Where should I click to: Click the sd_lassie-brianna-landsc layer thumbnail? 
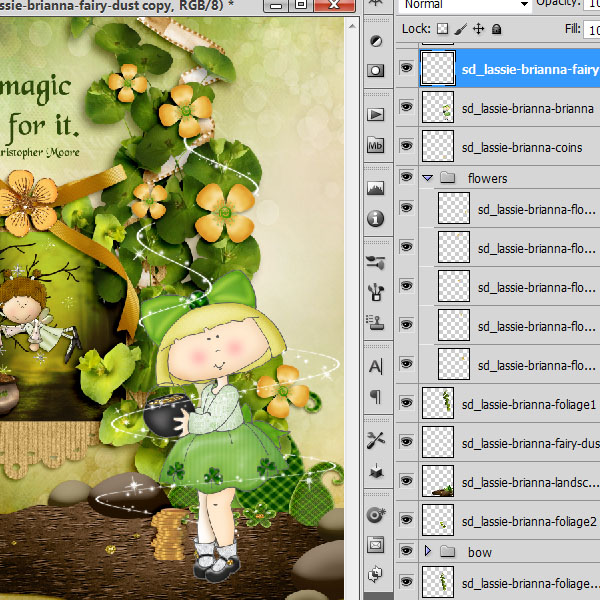438,481
